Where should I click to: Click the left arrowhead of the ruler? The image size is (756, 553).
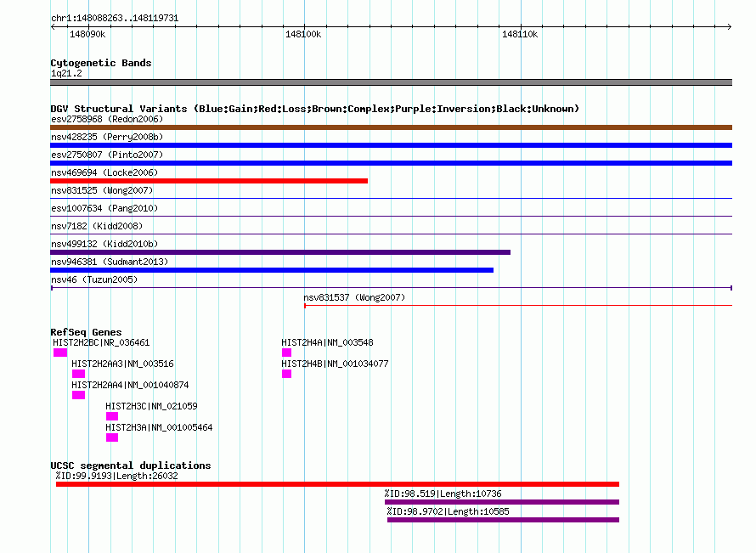pos(53,26)
